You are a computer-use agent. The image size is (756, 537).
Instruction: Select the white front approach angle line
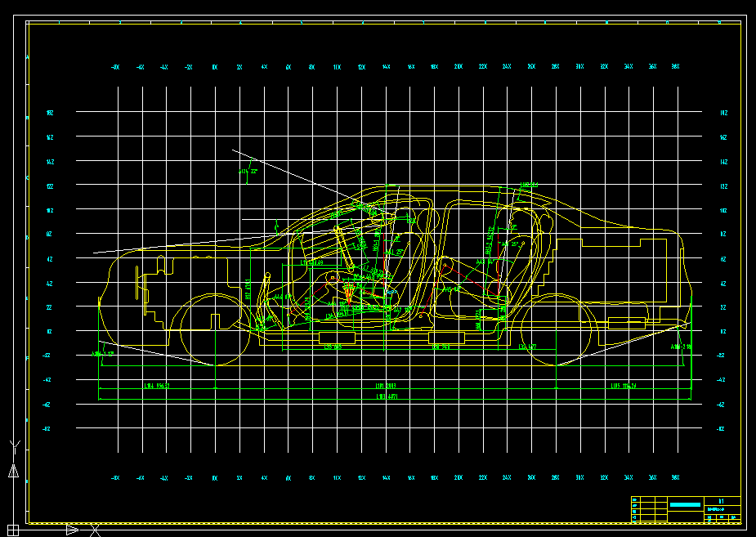click(157, 353)
